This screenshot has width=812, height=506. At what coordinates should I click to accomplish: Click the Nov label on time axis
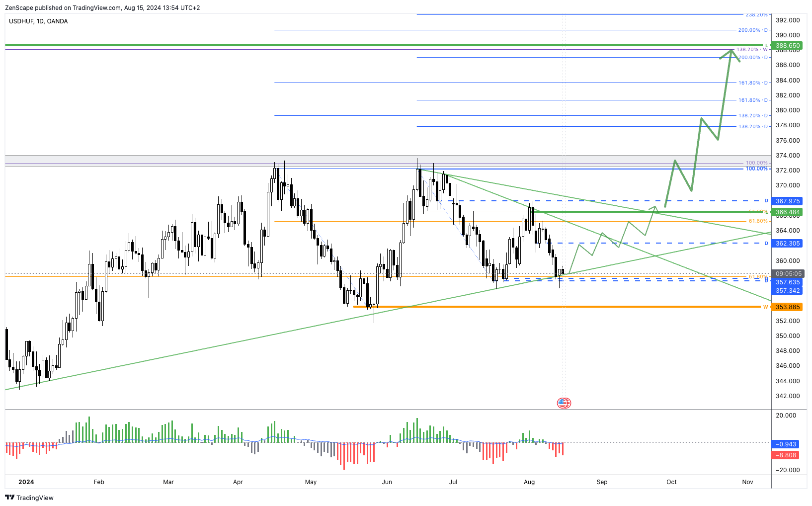point(747,482)
